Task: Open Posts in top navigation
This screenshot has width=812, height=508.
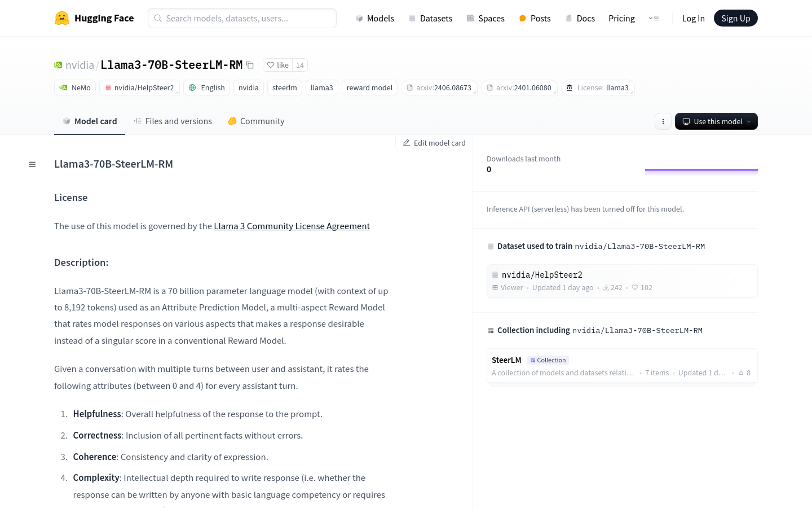Action: (535, 18)
